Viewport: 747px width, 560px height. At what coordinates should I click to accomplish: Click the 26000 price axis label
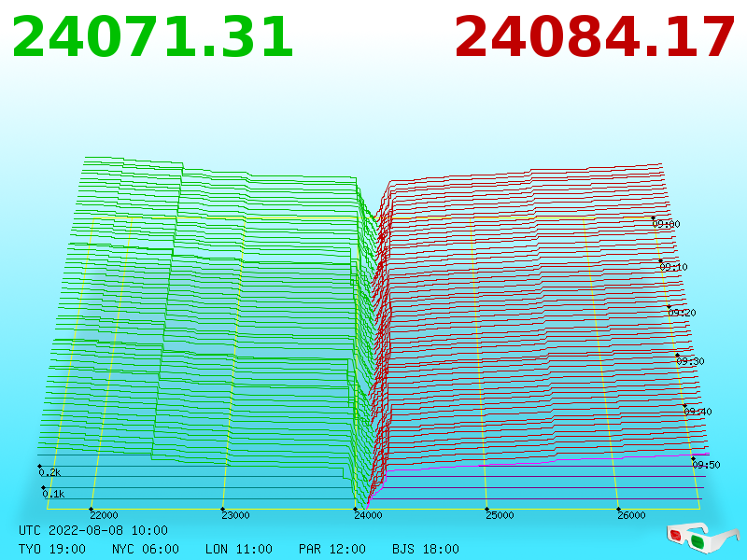pyautogui.click(x=632, y=515)
